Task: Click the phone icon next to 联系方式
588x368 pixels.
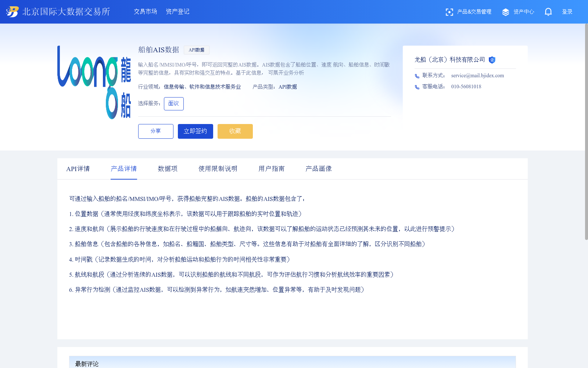Action: (417, 76)
